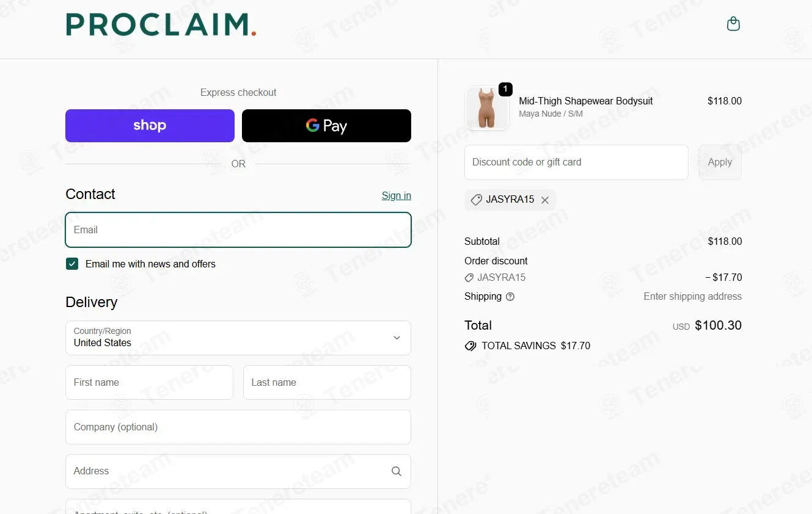Expand the Country/Region dropdown

coord(238,338)
